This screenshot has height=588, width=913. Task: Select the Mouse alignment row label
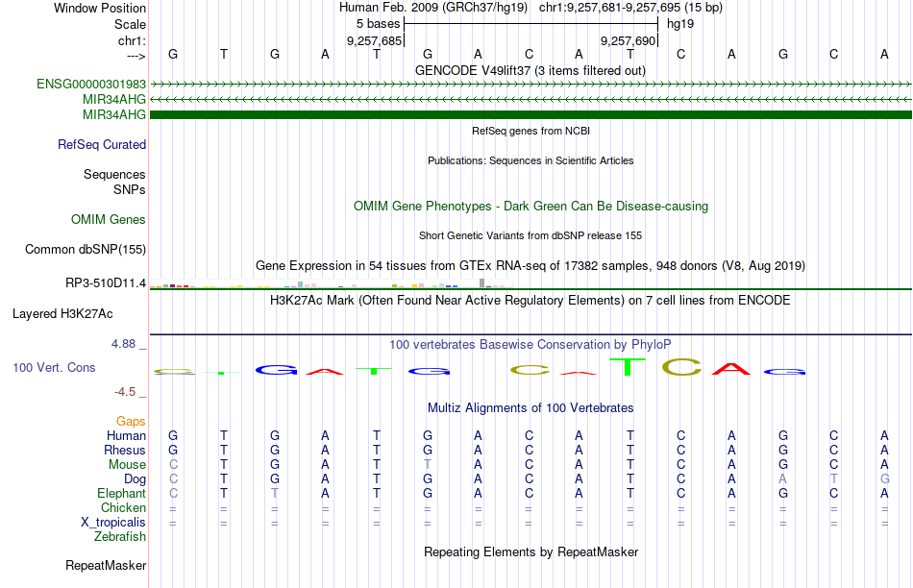pyautogui.click(x=127, y=465)
